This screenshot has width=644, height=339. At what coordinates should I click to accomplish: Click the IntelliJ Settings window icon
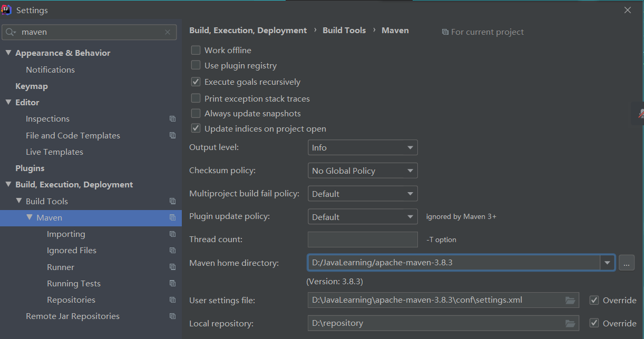[7, 10]
